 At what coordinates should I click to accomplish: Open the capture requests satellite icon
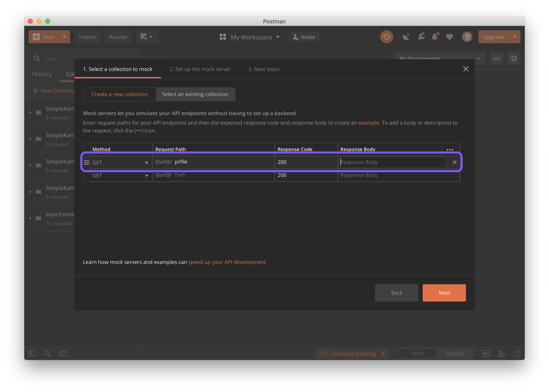click(x=406, y=37)
